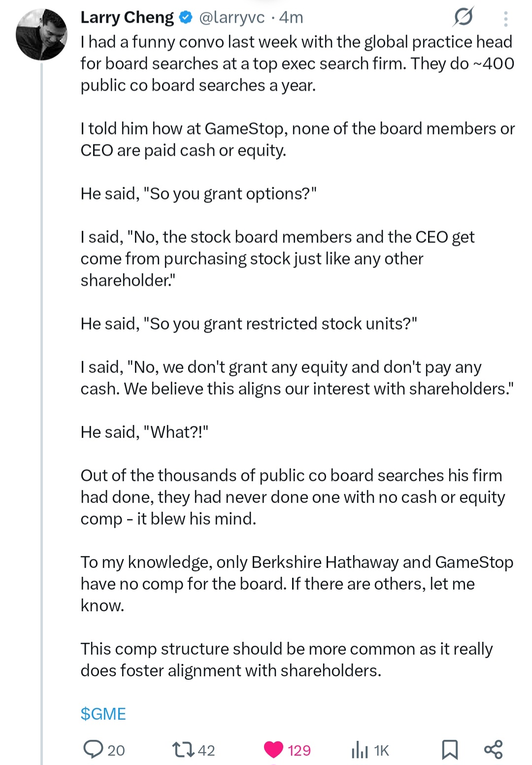Image resolution: width=532 pixels, height=765 pixels.
Task: Click the reply speech bubble icon
Action: pyautogui.click(x=93, y=749)
